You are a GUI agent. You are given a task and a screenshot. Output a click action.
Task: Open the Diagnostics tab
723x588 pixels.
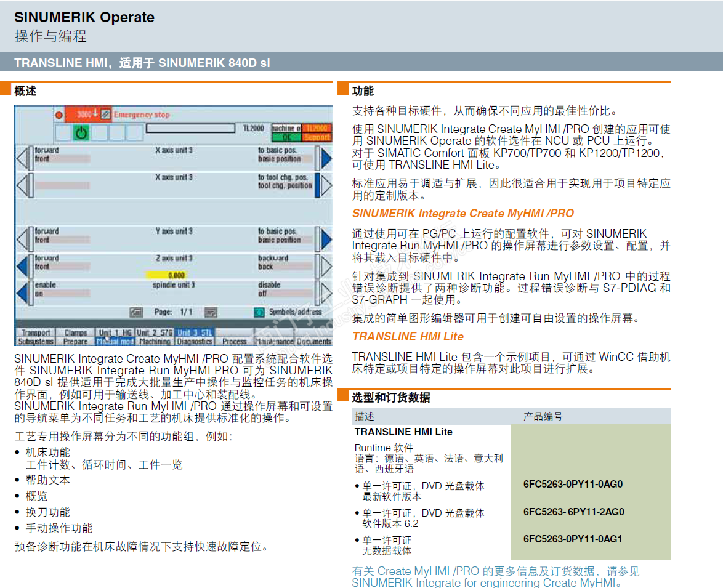pos(194,342)
